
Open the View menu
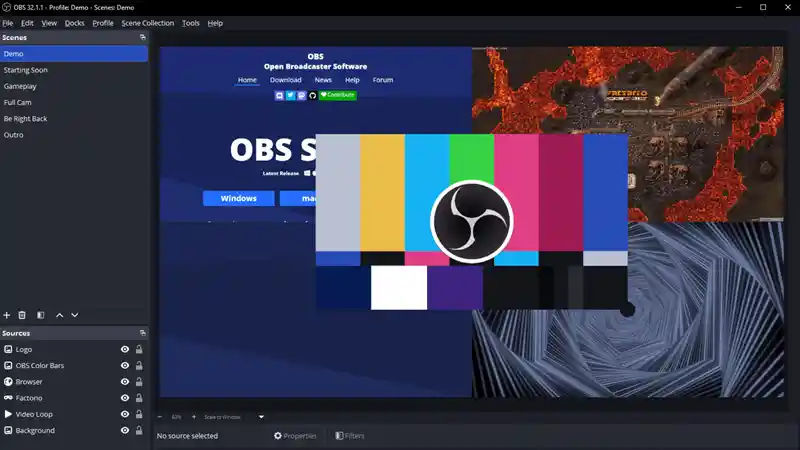[x=49, y=23]
